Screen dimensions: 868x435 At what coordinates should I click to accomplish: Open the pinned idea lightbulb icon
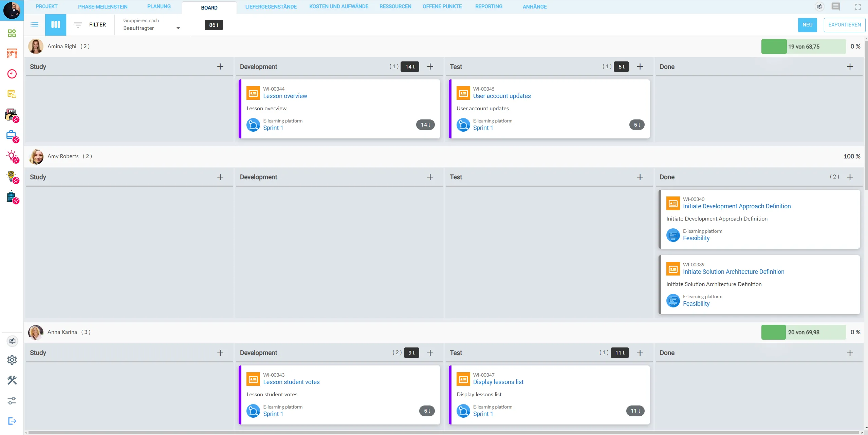(12, 156)
